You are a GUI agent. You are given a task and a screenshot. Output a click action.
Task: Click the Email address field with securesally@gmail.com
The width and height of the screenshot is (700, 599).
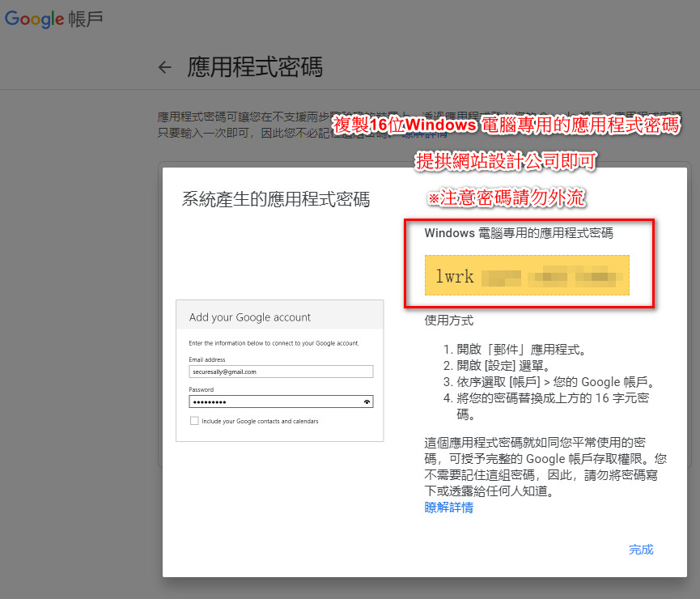281,372
